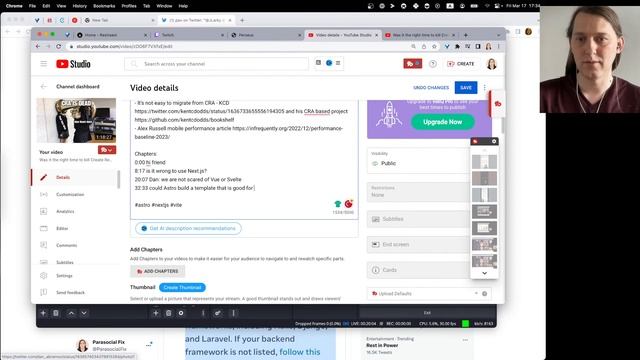Reload the page in the browser toolbar

[x=59, y=47]
